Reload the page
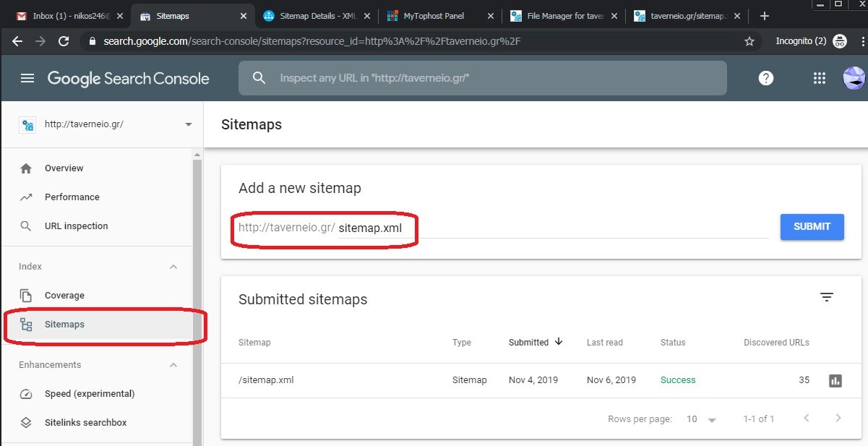Screen dimensions: 868x446 (65, 41)
